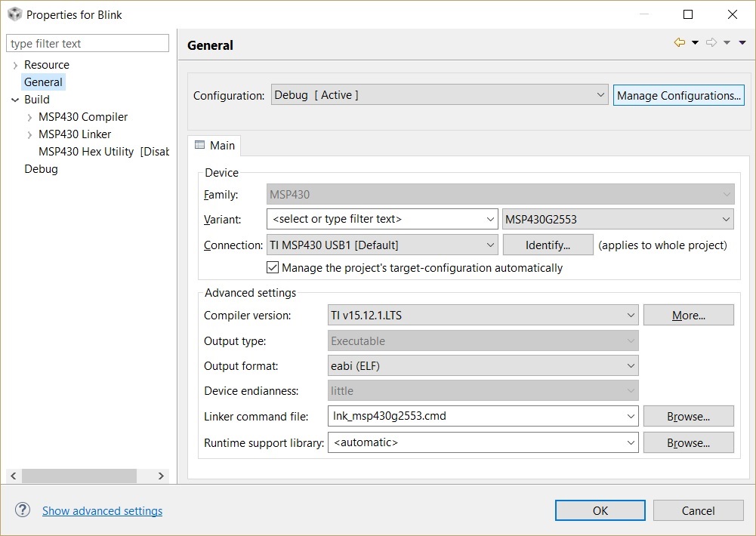Click the type filter text field
756x536 pixels.
88,44
